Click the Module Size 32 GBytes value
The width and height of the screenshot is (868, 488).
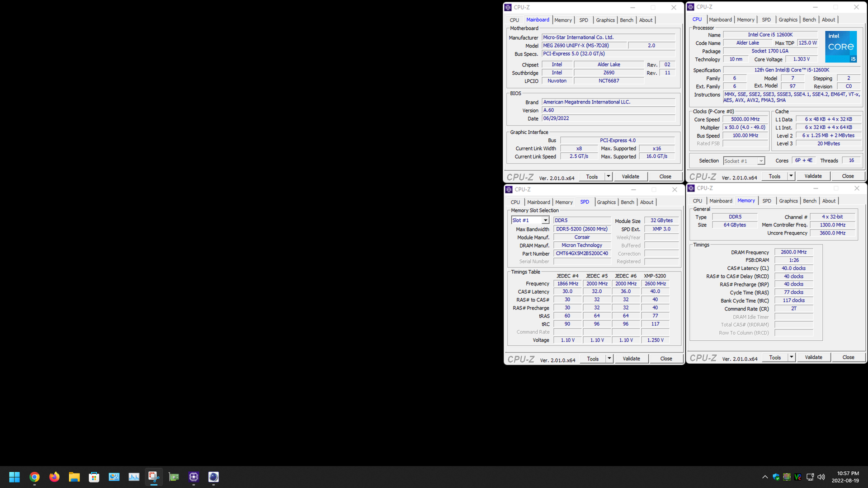661,220
